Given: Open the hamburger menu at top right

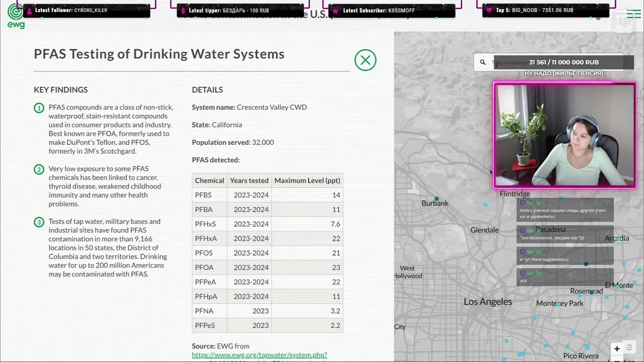Looking at the screenshot, I should (x=634, y=14).
